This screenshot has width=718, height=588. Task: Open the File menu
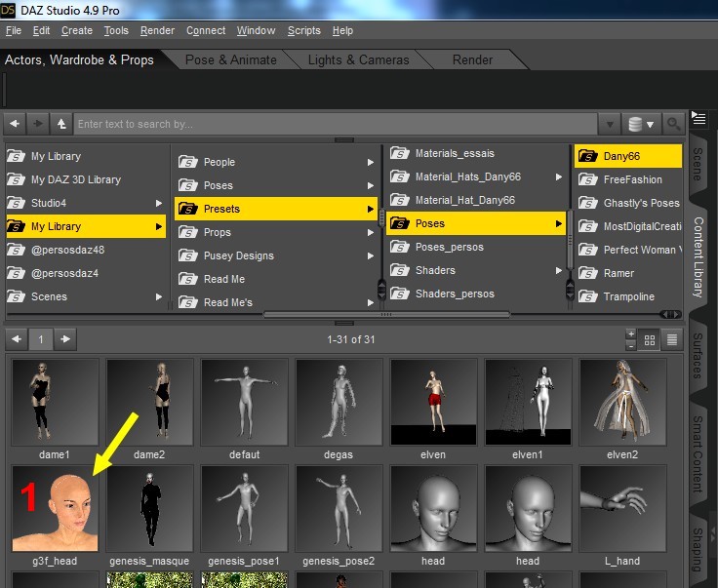[14, 30]
